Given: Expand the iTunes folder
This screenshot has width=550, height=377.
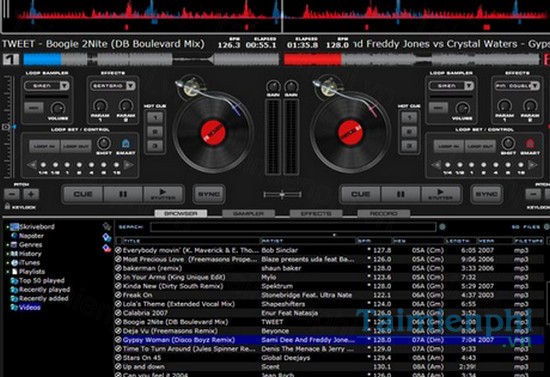Looking at the screenshot, I should pyautogui.click(x=7, y=262).
